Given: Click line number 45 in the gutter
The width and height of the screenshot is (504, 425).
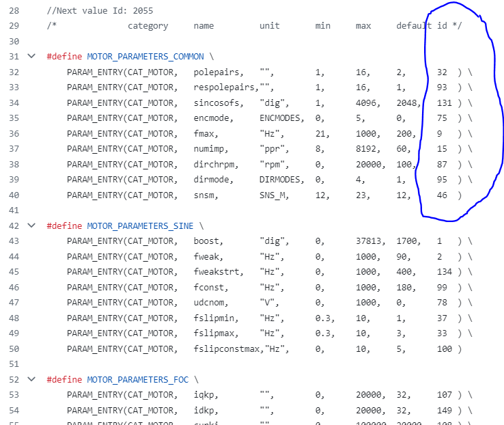Looking at the screenshot, I should click(14, 272).
